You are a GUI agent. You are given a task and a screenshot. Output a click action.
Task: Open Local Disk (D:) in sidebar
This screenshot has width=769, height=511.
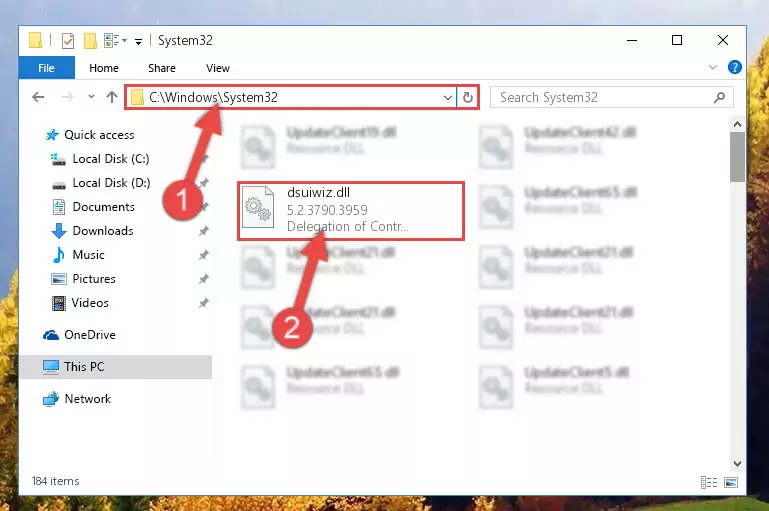click(111, 183)
